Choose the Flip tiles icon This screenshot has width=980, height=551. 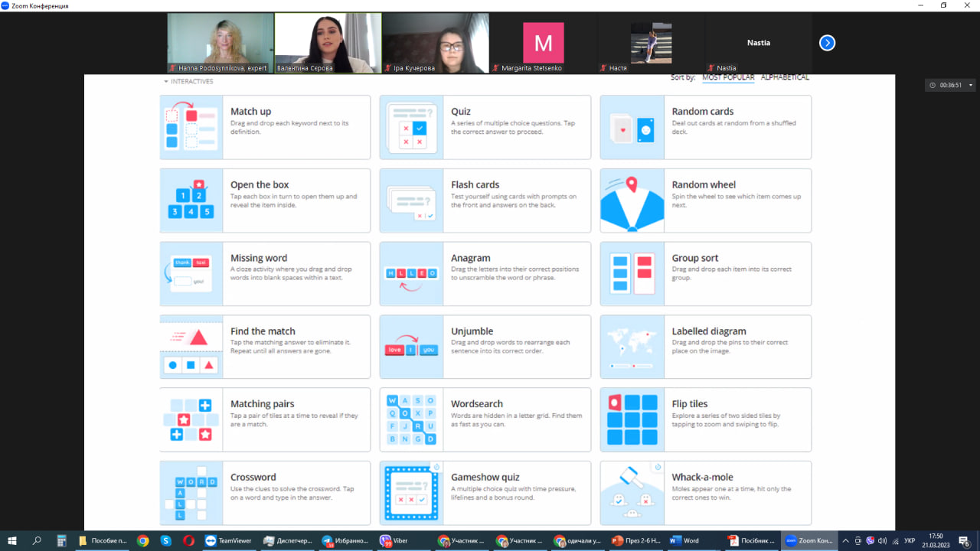click(632, 419)
